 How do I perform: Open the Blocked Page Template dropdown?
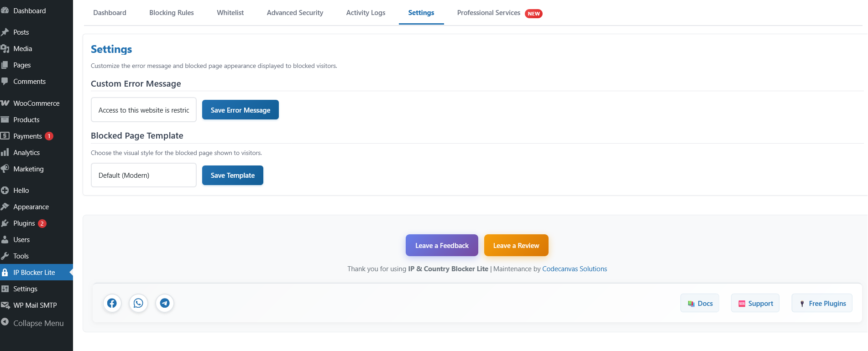point(143,175)
